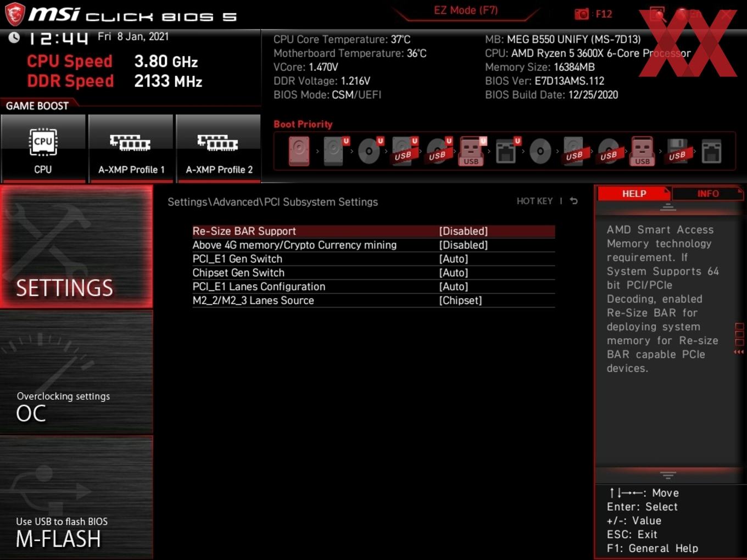Open the OC overclocking settings section
Screen dimensions: 747x560
click(x=76, y=373)
